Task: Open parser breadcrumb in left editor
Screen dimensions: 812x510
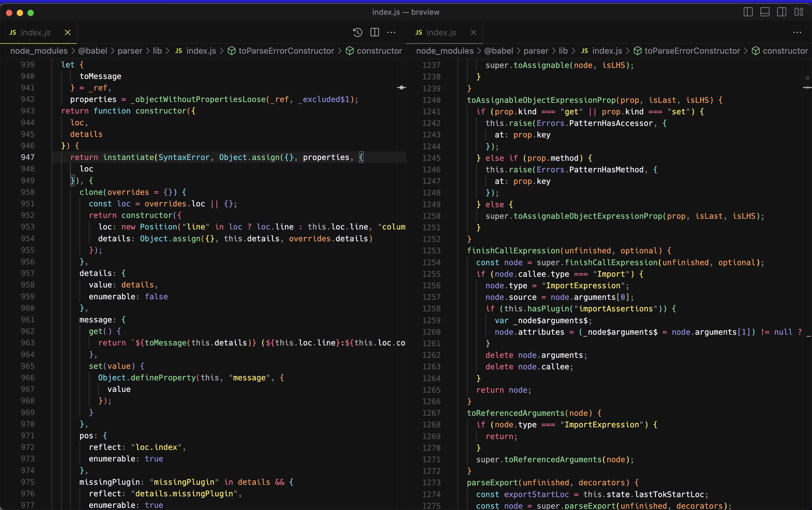Action: 130,51
